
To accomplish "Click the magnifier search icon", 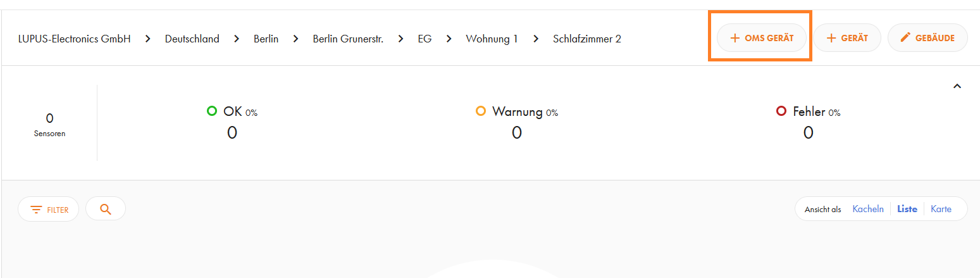I will click(106, 209).
